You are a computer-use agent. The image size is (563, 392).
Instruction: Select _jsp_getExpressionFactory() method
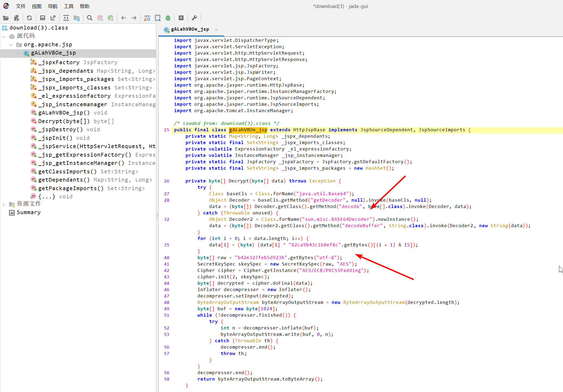pyautogui.click(x=97, y=155)
